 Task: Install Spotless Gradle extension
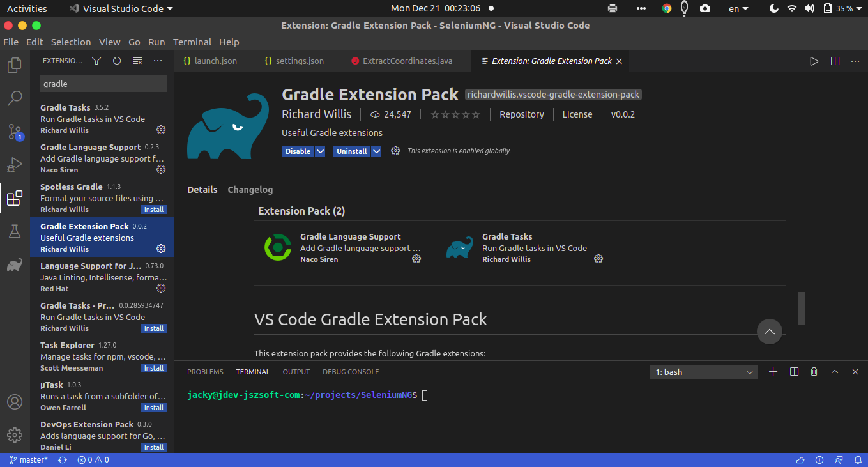pos(154,210)
